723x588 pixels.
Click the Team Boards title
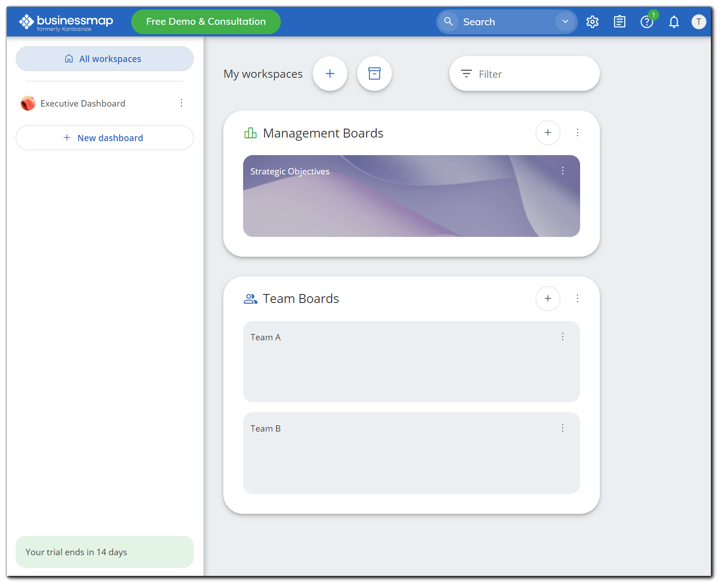(x=301, y=298)
